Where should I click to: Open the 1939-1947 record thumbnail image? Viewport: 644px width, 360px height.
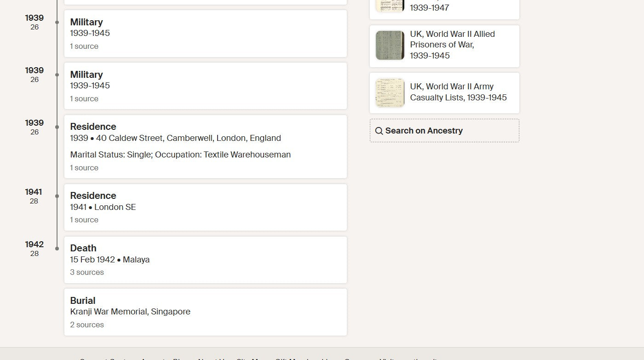390,6
